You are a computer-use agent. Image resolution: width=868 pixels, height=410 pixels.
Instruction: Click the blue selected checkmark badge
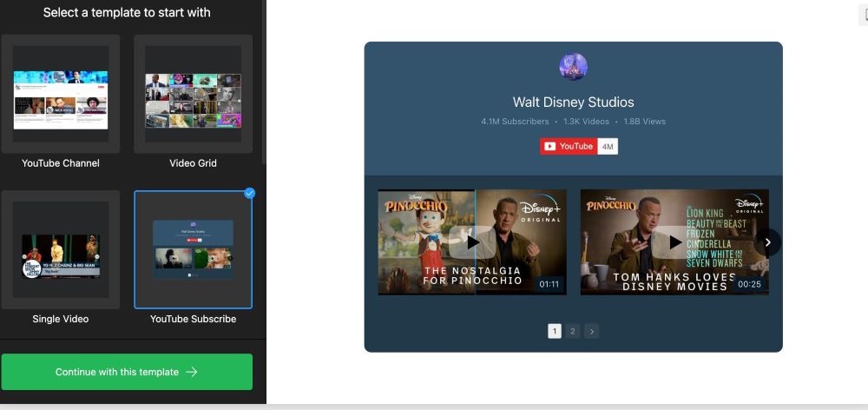[x=250, y=193]
